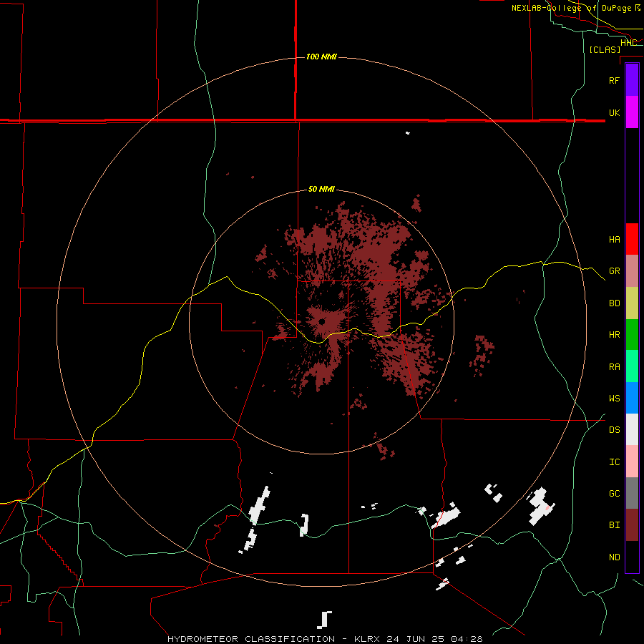Click the 50 NMI range ring label
644x644 pixels.
(321, 189)
